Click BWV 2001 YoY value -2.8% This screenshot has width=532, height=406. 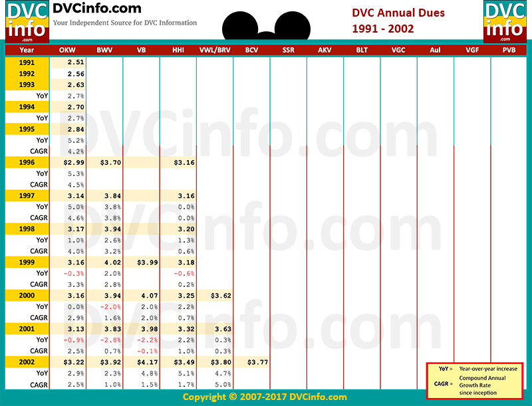[110, 340]
